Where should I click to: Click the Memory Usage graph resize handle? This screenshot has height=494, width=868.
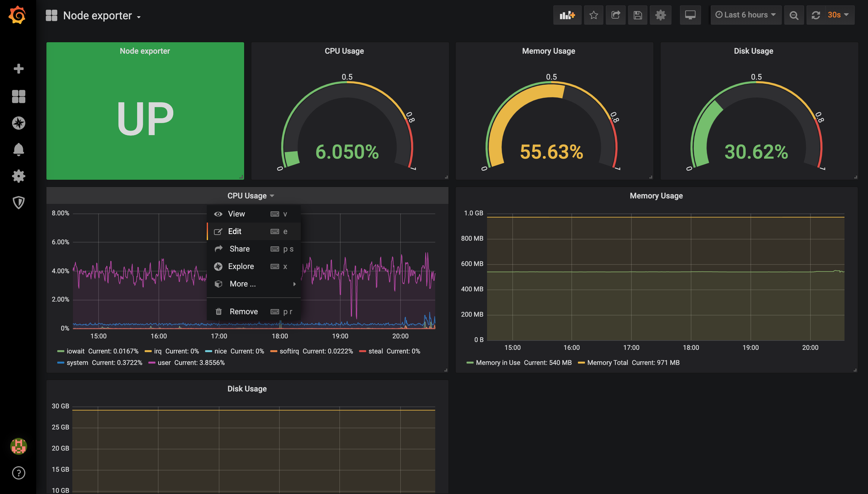tap(855, 370)
